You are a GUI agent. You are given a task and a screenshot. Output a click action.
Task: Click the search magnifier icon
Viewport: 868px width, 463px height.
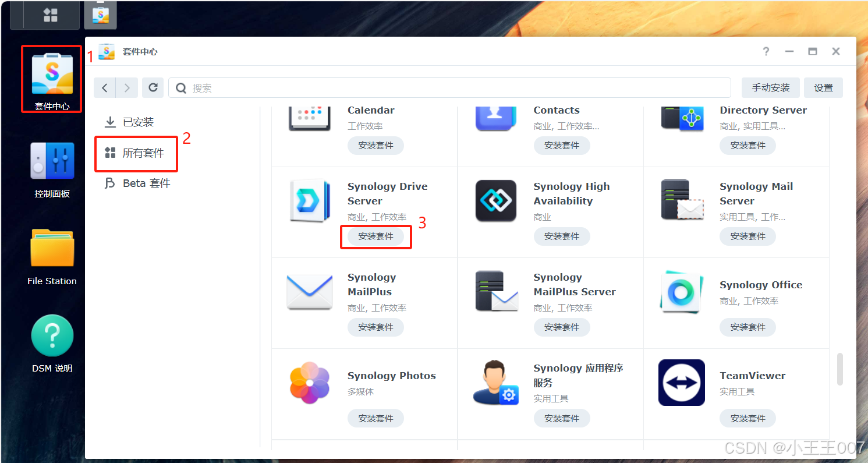tap(181, 88)
